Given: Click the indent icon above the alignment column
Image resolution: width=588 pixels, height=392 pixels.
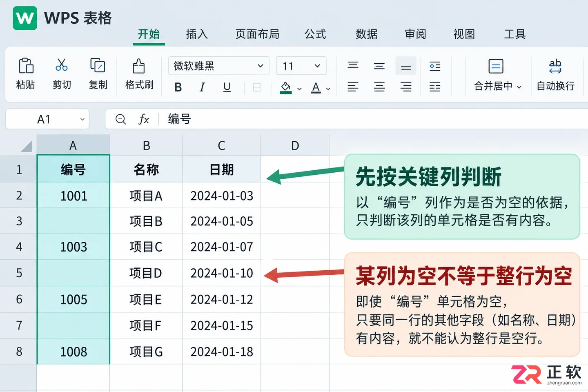Looking at the screenshot, I should pyautogui.click(x=435, y=66).
